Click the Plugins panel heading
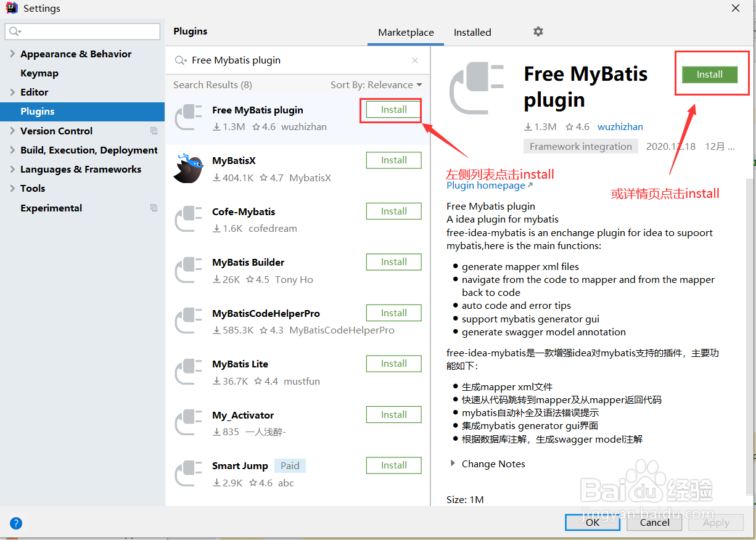This screenshot has width=756, height=540. pos(190,31)
